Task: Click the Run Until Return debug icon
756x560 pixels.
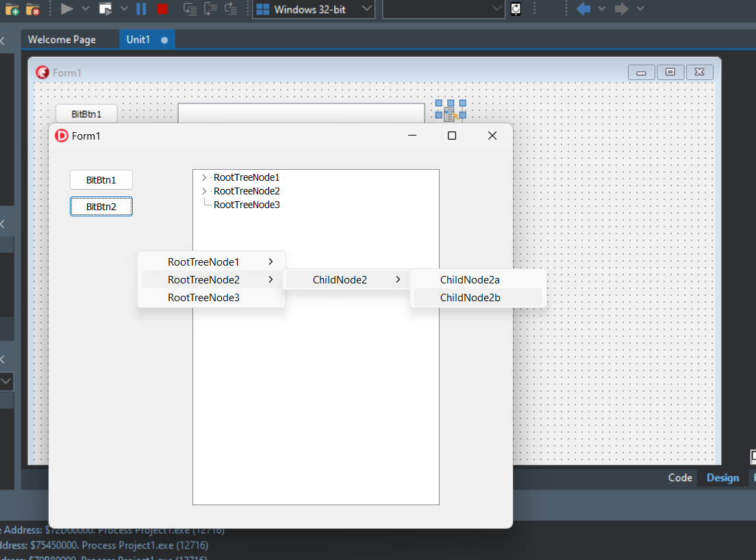Action: coord(231,9)
